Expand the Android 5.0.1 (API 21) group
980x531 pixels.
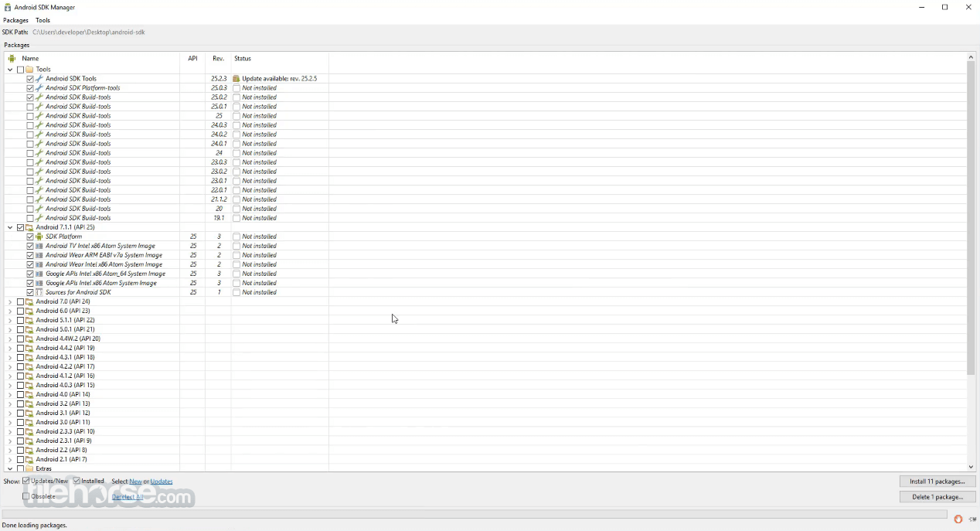[10, 329]
